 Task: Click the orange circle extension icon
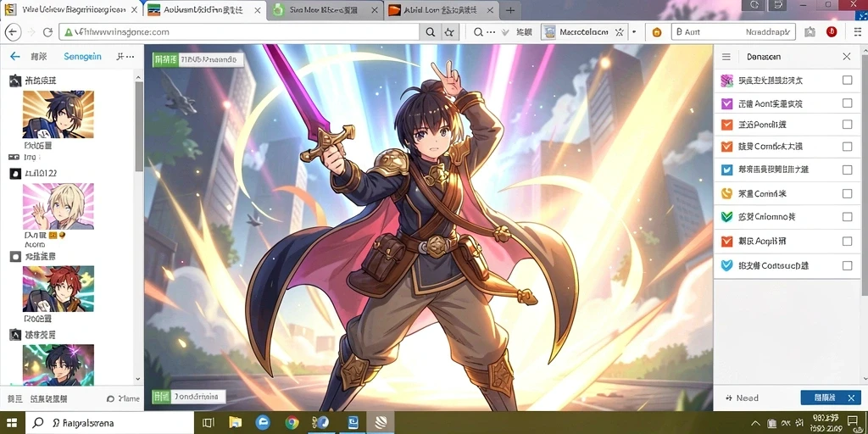point(657,32)
